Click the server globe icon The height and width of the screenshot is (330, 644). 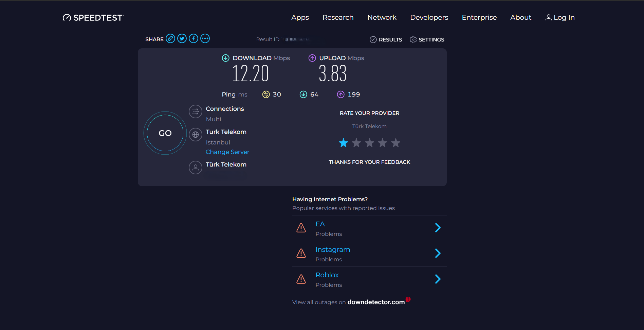point(196,135)
